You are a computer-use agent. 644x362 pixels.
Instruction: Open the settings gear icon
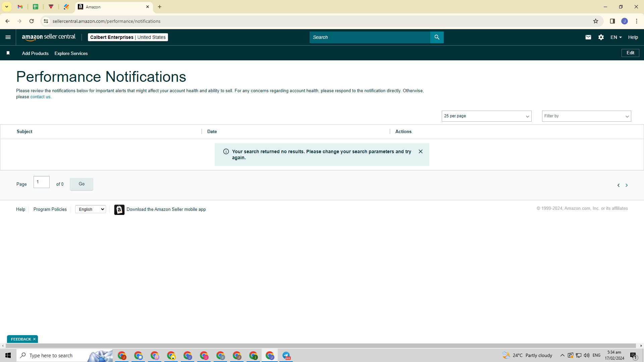click(601, 37)
